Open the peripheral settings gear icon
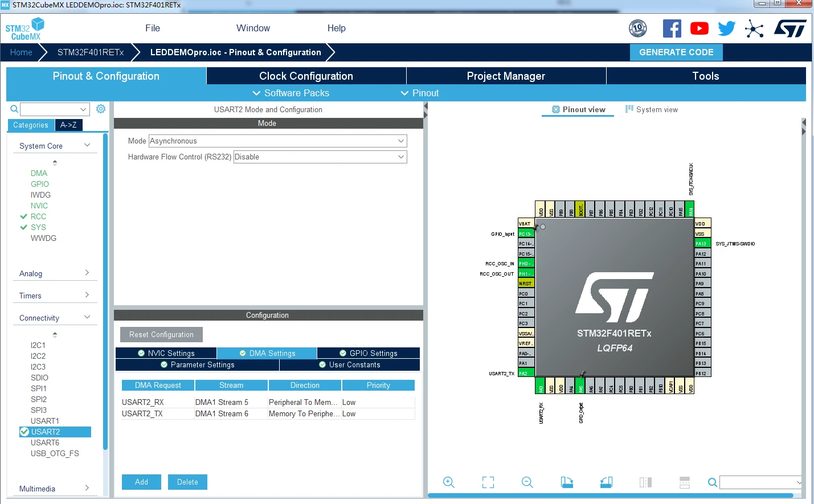This screenshot has height=504, width=814. (101, 109)
